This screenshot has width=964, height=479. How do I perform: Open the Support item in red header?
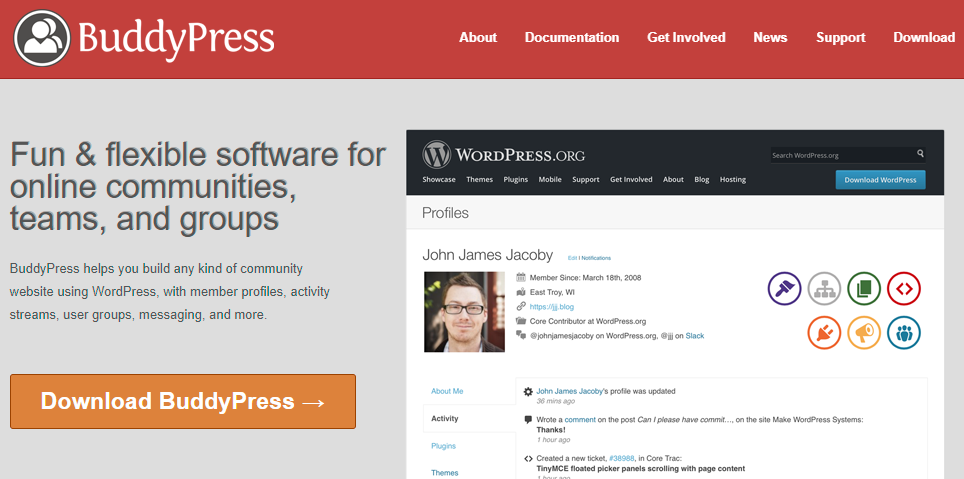pyautogui.click(x=840, y=38)
